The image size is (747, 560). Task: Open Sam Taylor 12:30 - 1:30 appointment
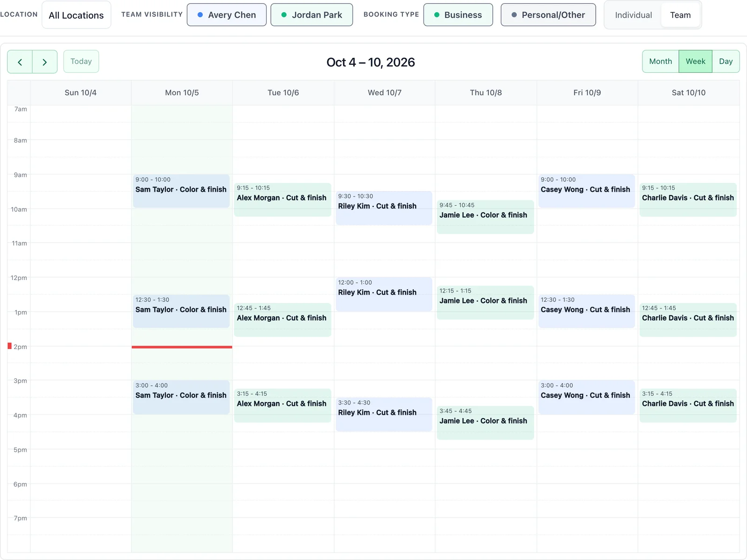pos(181,311)
